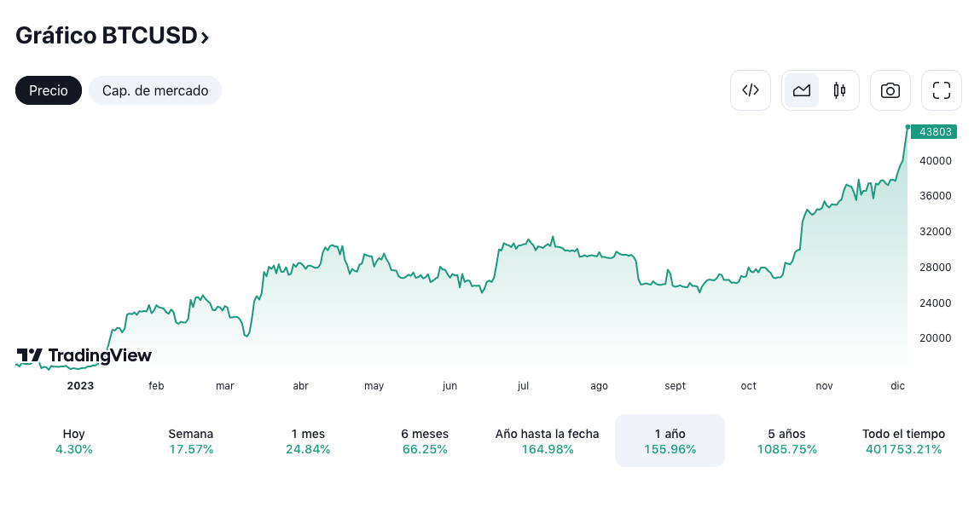Choose the 6 meses range
The width and height of the screenshot is (980, 513).
point(425,441)
